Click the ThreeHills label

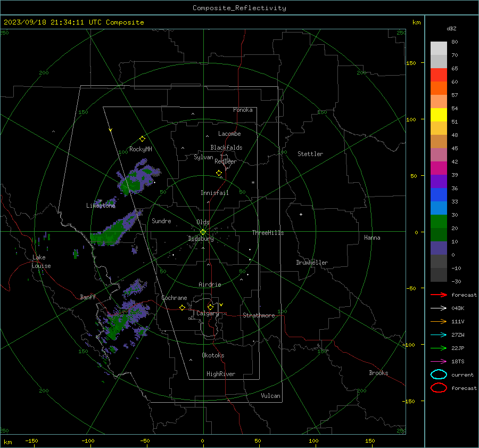pos(268,233)
